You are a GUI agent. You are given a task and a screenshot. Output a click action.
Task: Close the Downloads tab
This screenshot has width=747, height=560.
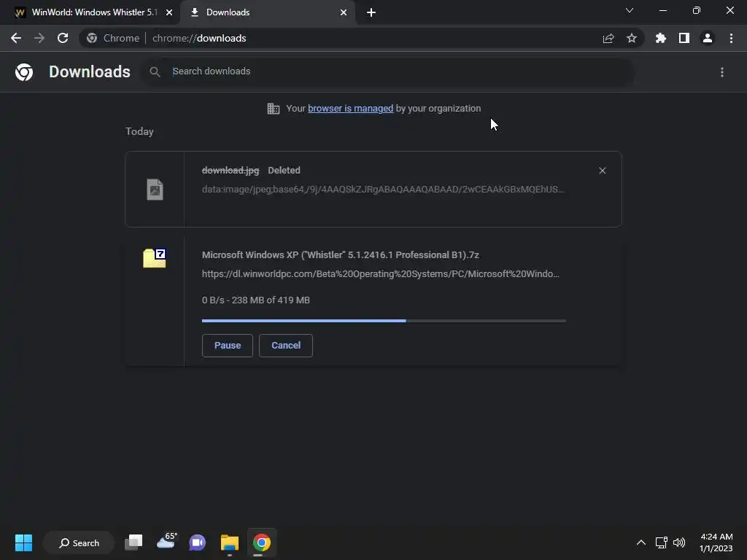(x=344, y=12)
